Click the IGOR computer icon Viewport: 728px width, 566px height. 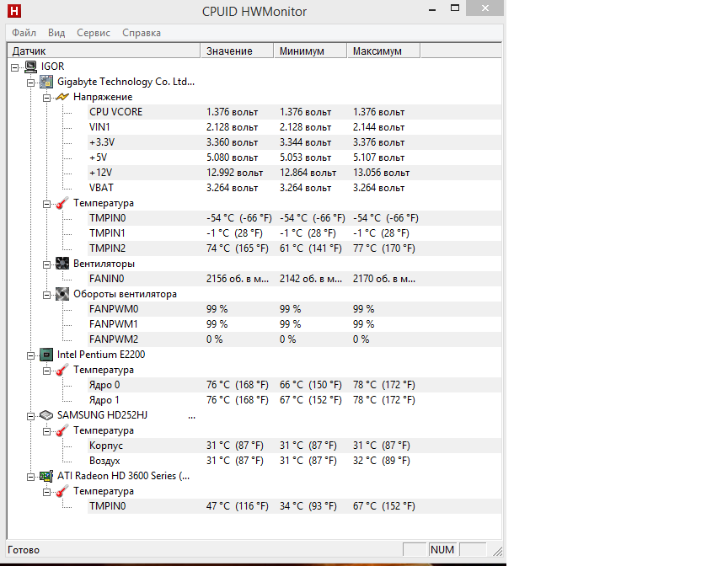point(30,67)
